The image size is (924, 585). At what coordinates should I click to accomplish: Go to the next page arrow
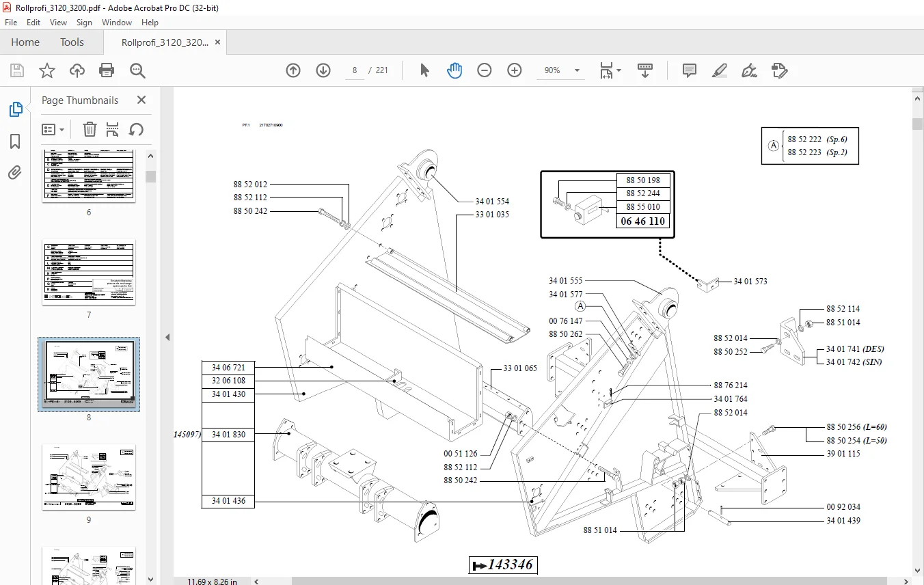323,70
